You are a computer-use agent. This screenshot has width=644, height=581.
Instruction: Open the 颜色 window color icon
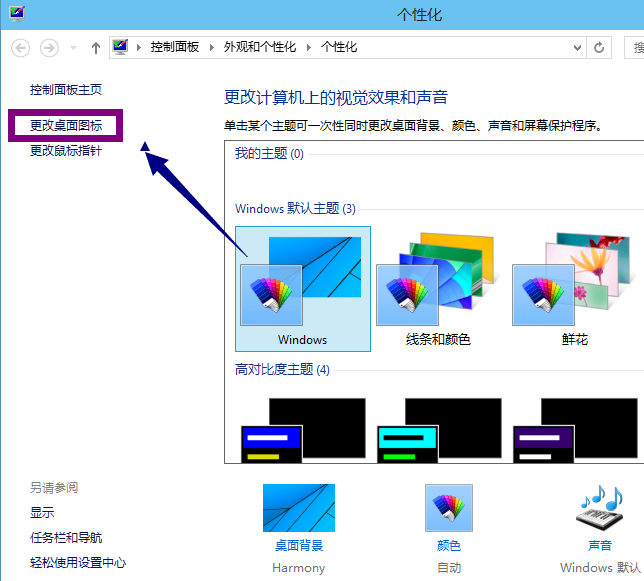pyautogui.click(x=449, y=508)
